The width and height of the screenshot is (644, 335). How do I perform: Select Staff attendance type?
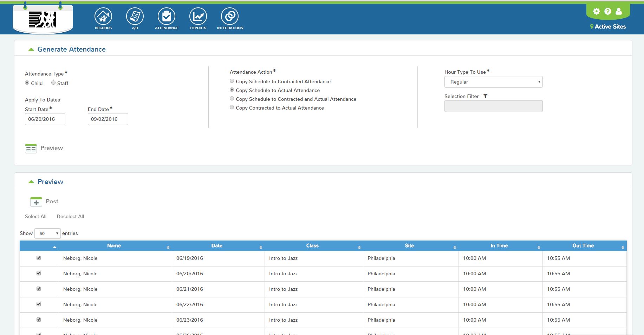(x=53, y=83)
